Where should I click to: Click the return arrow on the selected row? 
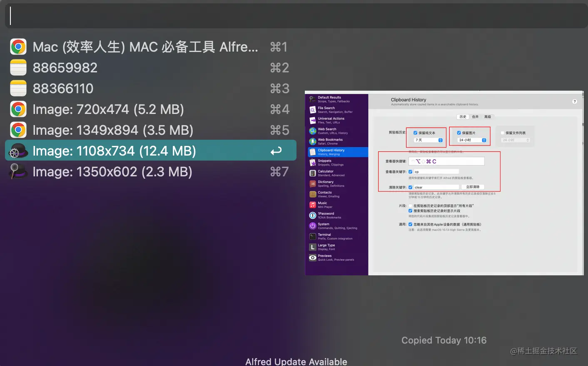pos(276,151)
